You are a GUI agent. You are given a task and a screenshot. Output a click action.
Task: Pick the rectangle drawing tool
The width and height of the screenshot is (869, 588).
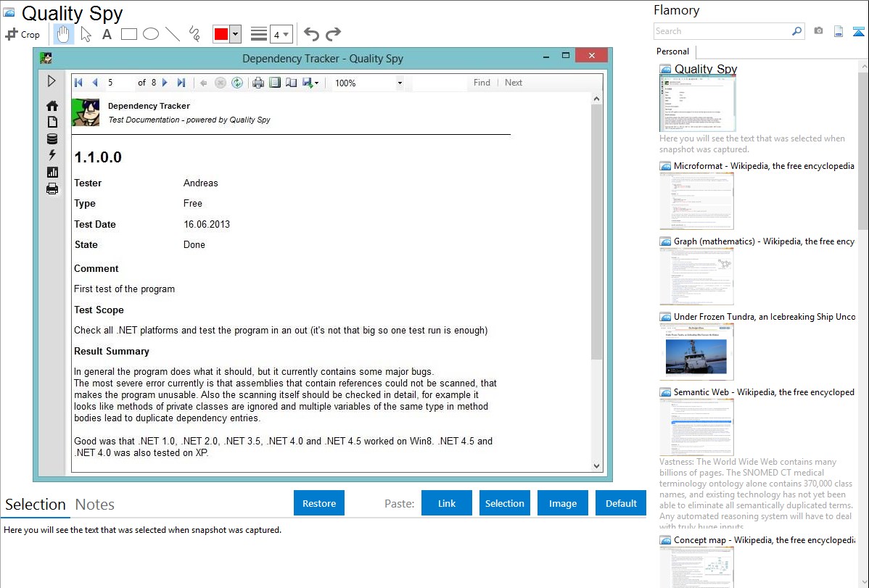128,34
